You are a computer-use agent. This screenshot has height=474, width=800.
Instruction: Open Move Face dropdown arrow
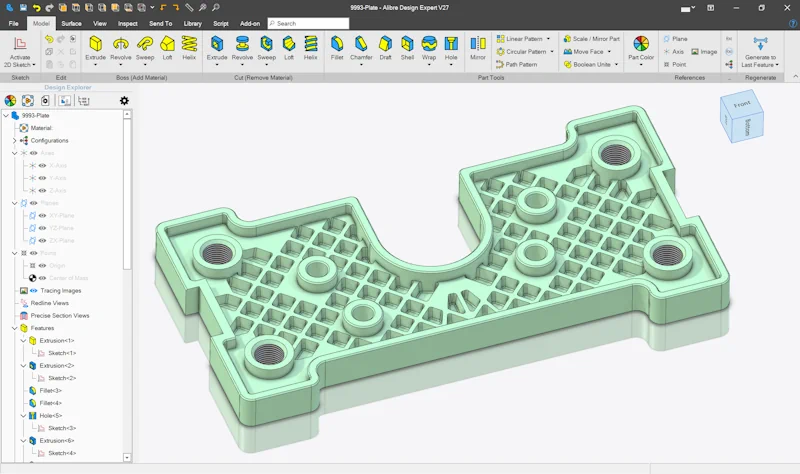coord(609,52)
